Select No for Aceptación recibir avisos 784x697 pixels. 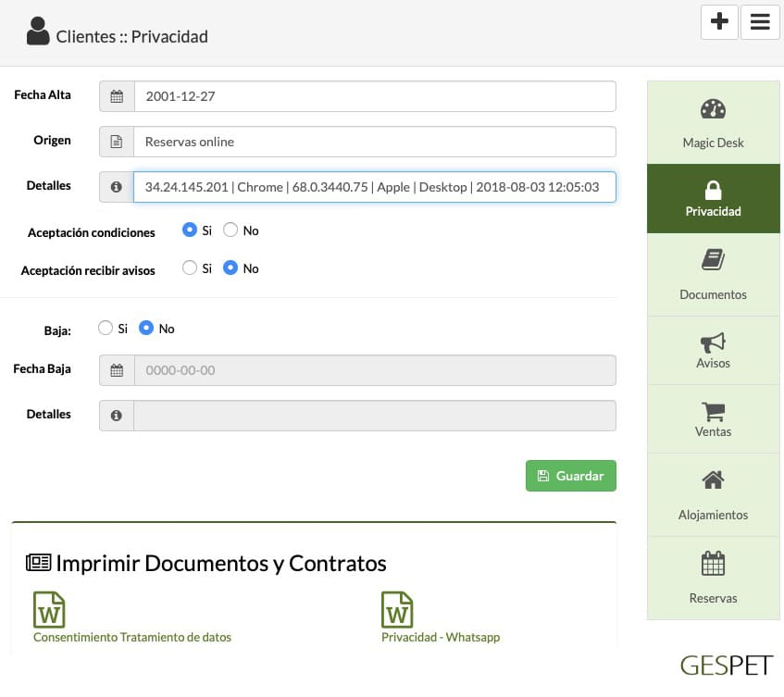(230, 268)
